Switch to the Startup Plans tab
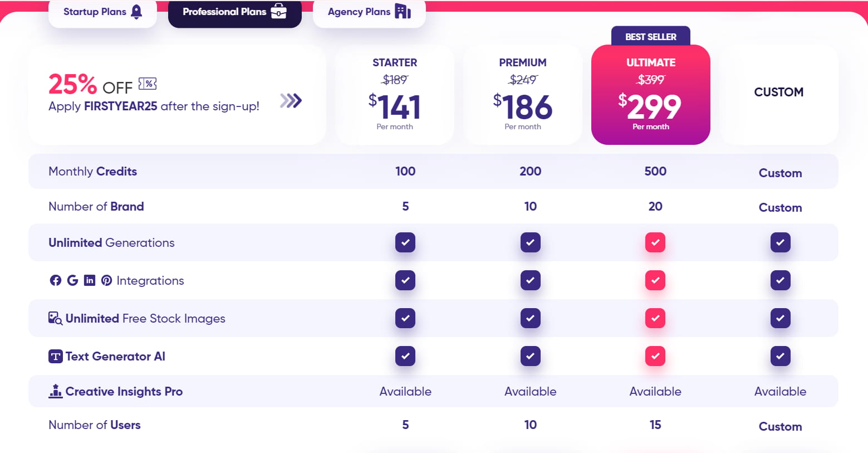 (x=102, y=12)
